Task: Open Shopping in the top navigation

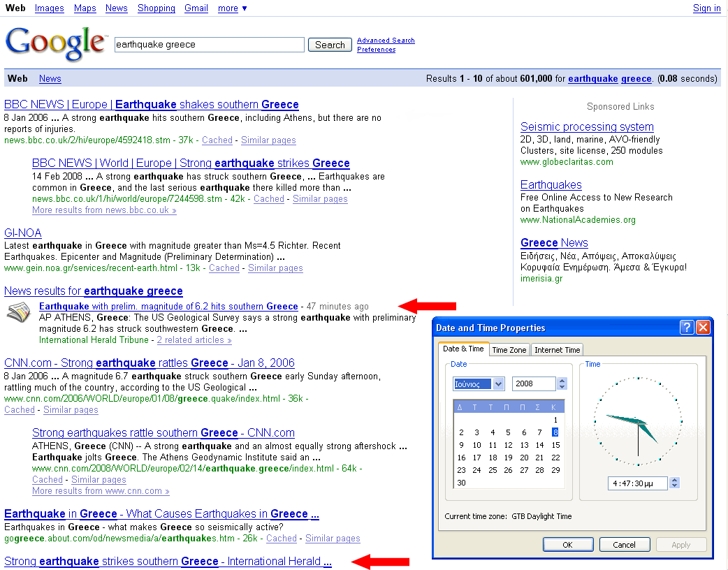Action: (156, 8)
